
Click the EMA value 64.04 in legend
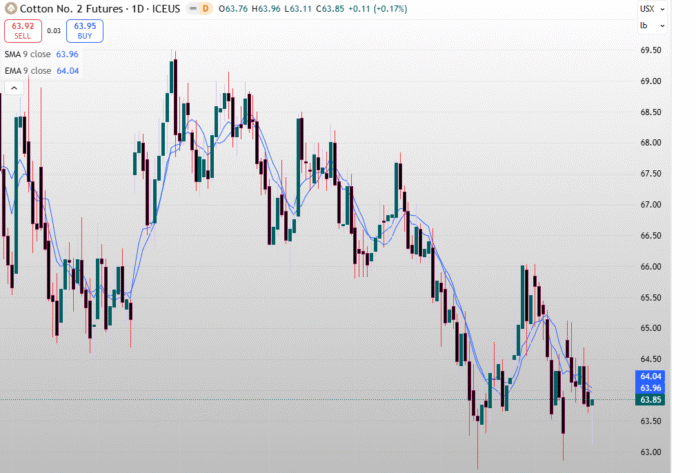point(68,71)
